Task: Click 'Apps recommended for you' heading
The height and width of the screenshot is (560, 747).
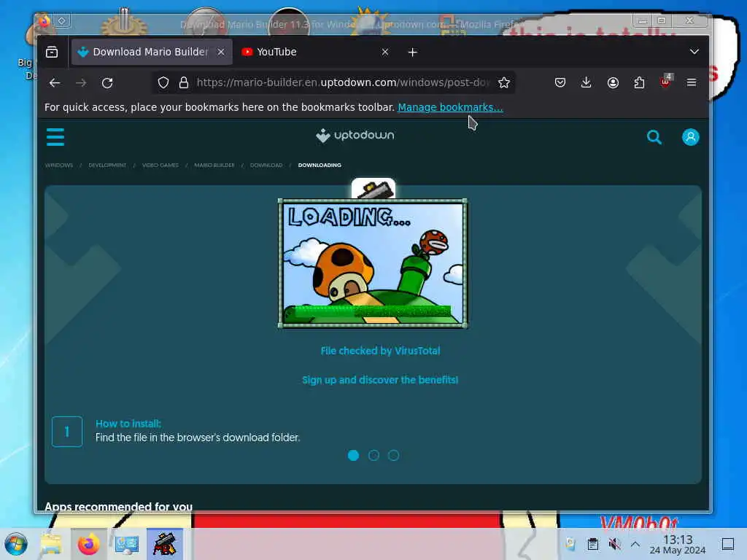Action: 119,507
